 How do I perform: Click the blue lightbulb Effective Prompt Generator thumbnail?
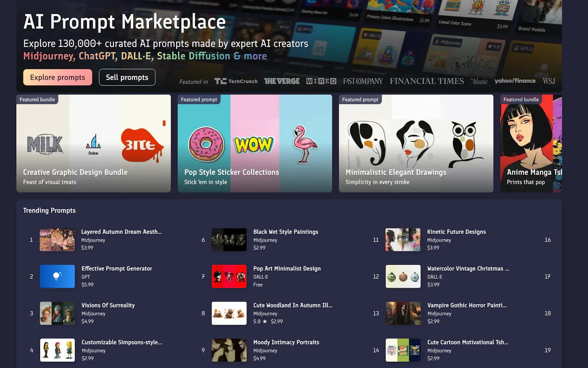[57, 277]
